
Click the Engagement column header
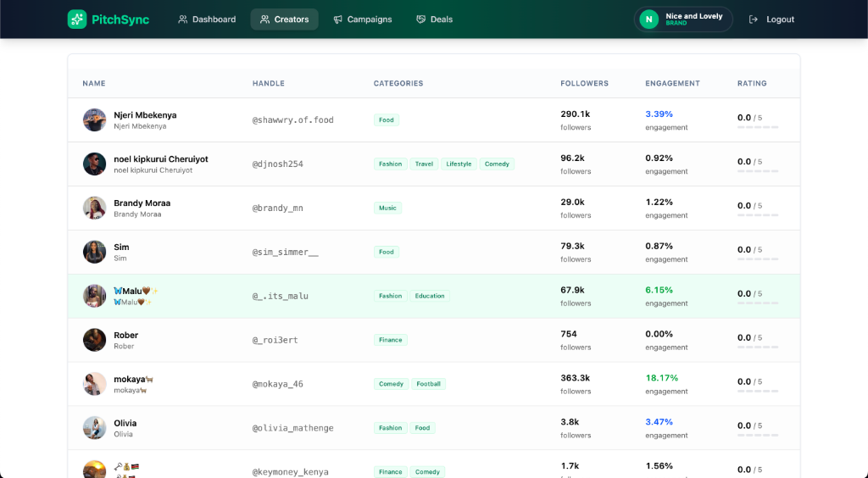click(672, 84)
